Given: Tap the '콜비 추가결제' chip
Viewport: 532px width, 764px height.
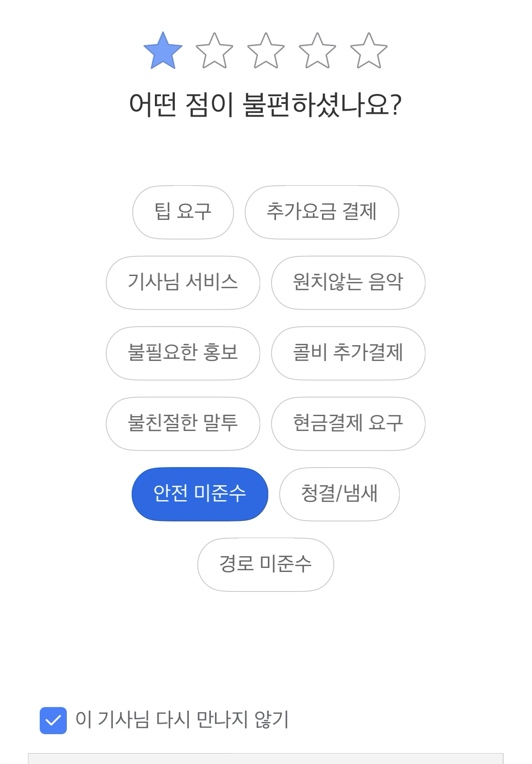Looking at the screenshot, I should click(348, 353).
